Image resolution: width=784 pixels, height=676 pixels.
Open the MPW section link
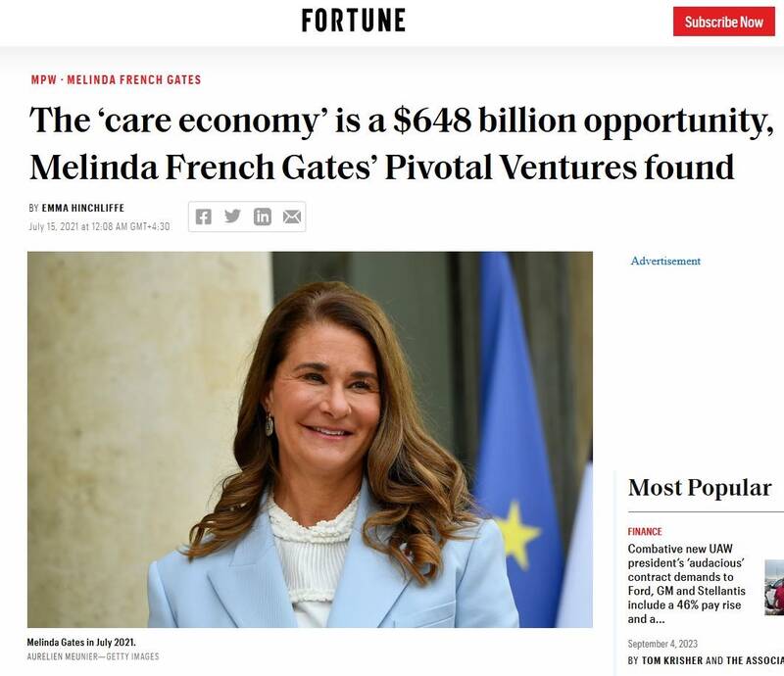click(x=43, y=79)
